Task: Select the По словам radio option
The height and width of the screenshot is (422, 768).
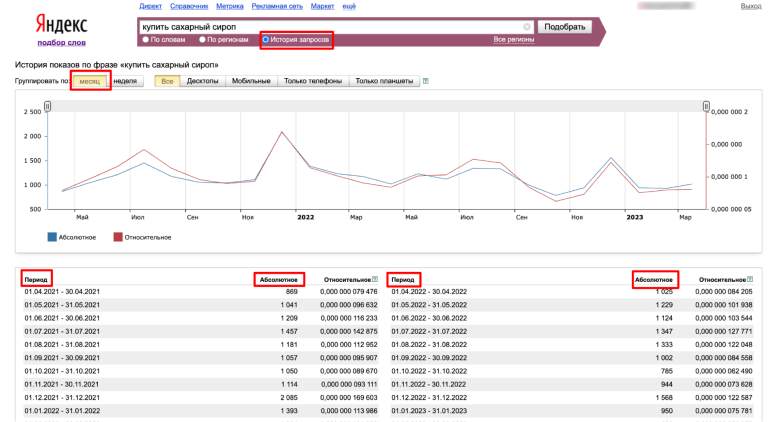Action: 145,40
